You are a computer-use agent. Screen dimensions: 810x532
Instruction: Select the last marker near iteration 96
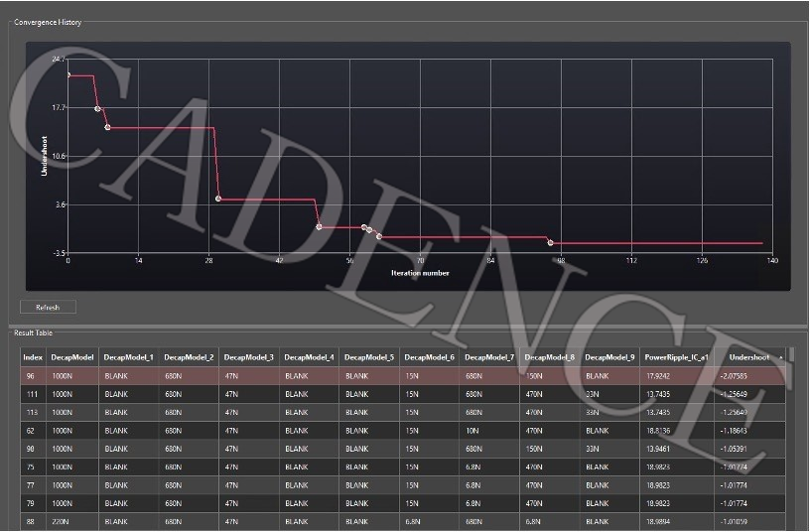click(x=551, y=242)
